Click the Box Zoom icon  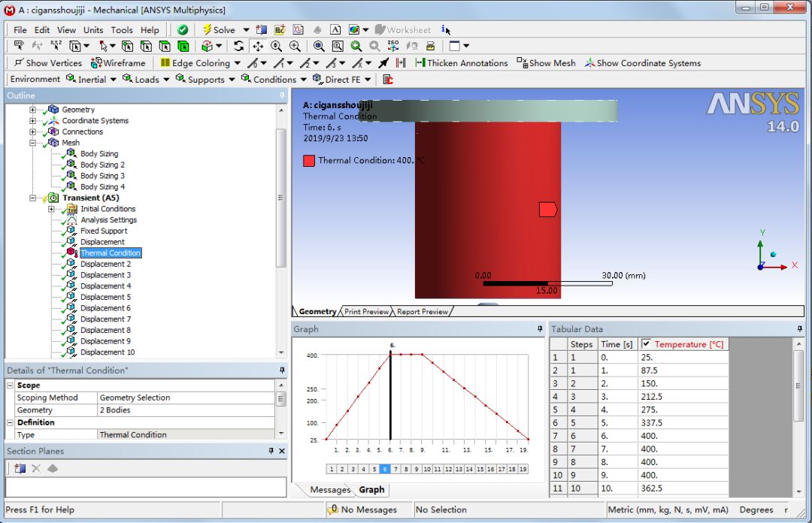tap(295, 46)
